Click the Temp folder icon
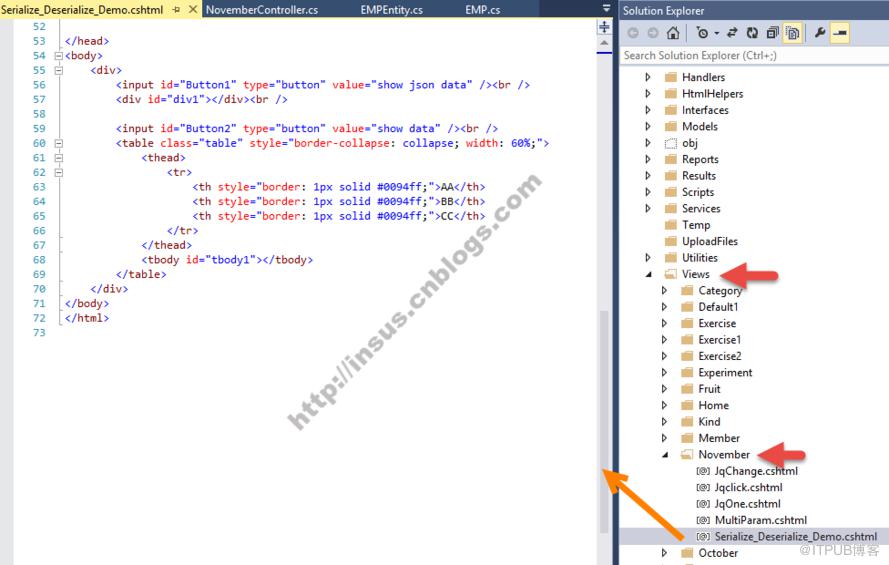The width and height of the screenshot is (889, 565). pos(671,225)
